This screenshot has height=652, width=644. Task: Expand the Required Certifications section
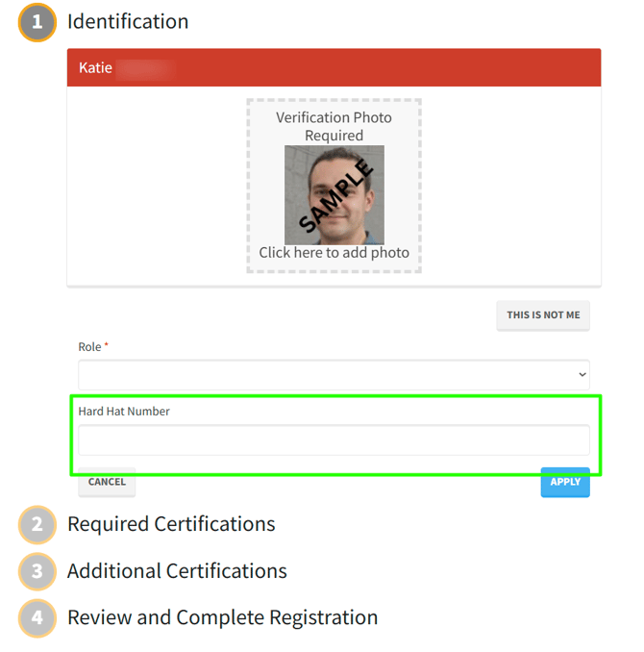[x=171, y=524]
